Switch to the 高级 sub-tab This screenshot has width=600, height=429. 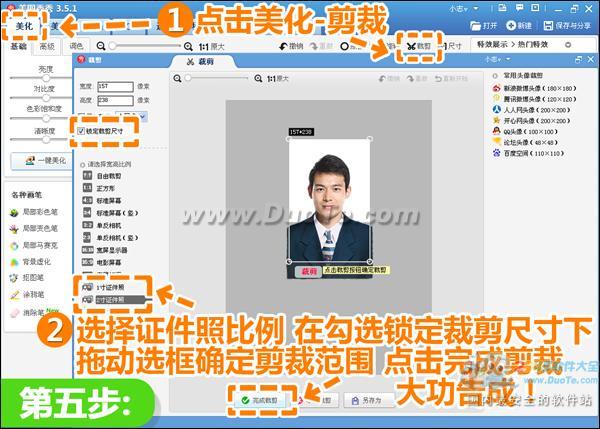click(47, 46)
